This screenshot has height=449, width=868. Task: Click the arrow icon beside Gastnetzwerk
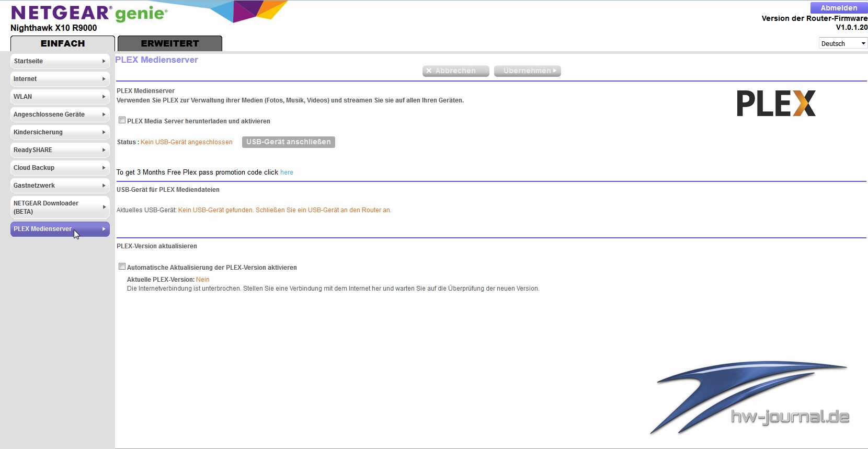(104, 186)
